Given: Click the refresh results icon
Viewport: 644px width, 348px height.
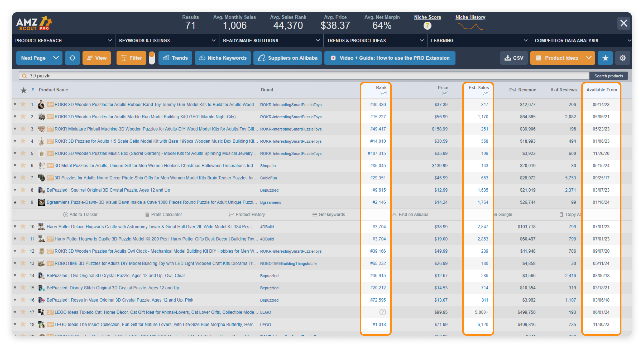Looking at the screenshot, I should tap(72, 58).
